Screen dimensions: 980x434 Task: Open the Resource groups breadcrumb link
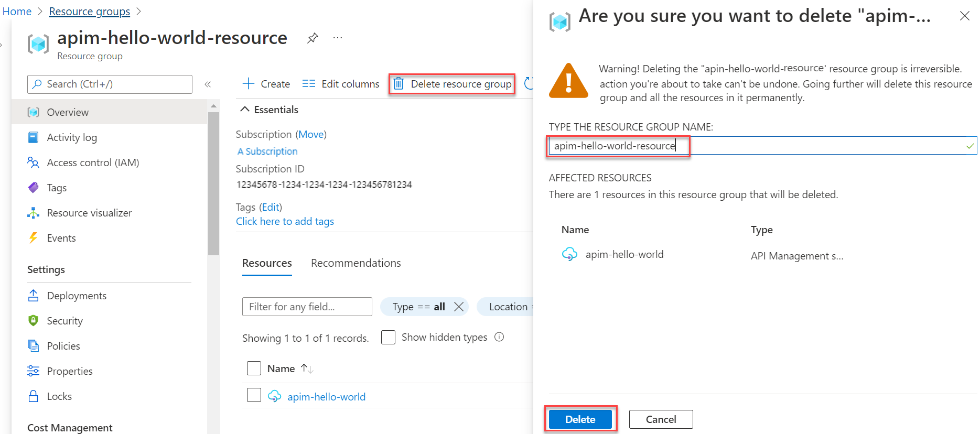tap(89, 11)
